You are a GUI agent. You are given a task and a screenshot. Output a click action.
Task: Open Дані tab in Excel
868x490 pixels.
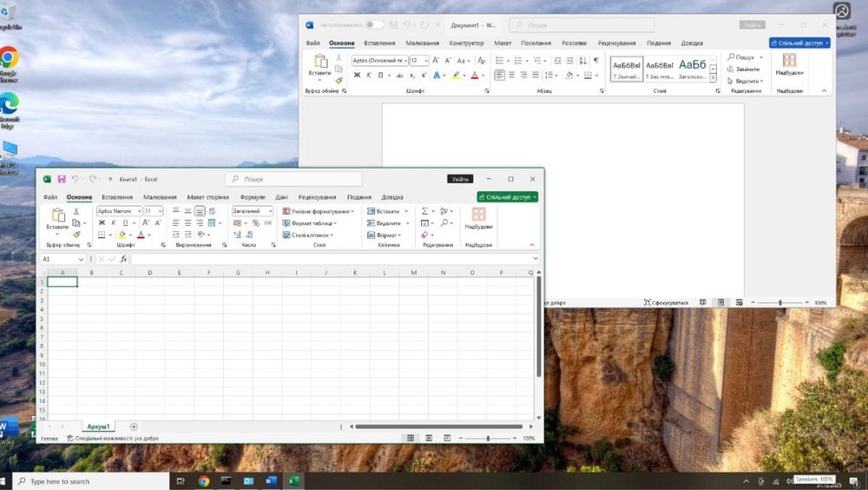pos(282,197)
